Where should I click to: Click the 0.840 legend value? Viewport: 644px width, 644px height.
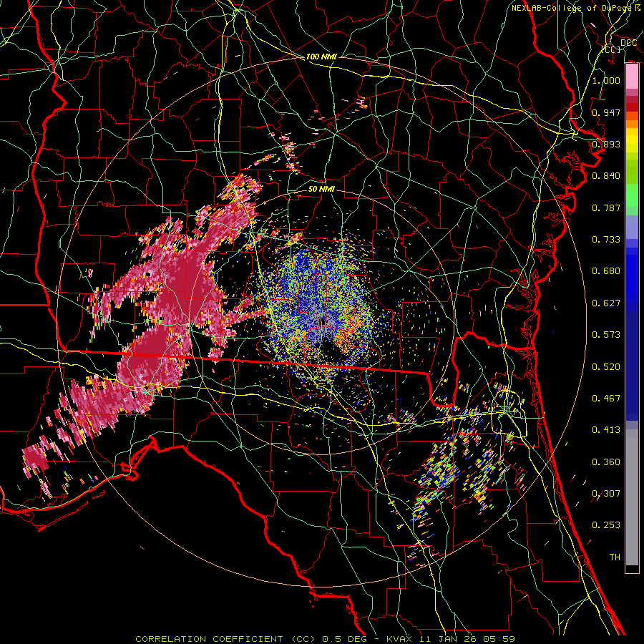point(606,176)
